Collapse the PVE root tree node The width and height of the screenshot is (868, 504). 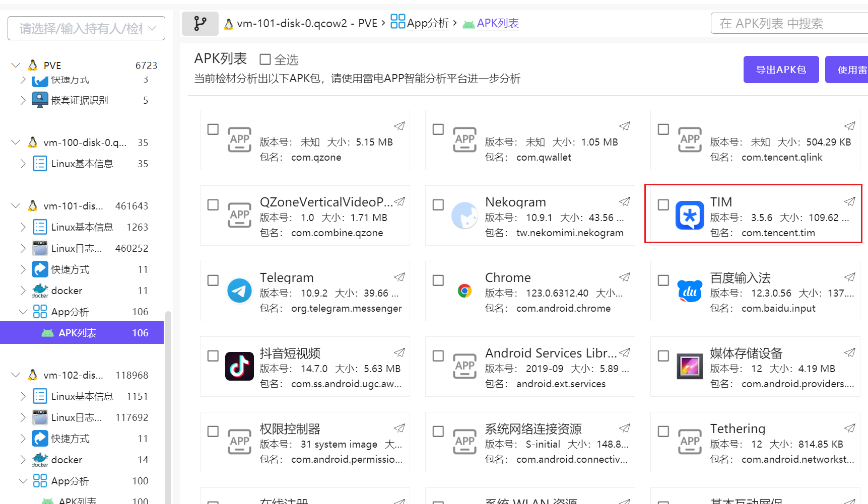(x=16, y=65)
